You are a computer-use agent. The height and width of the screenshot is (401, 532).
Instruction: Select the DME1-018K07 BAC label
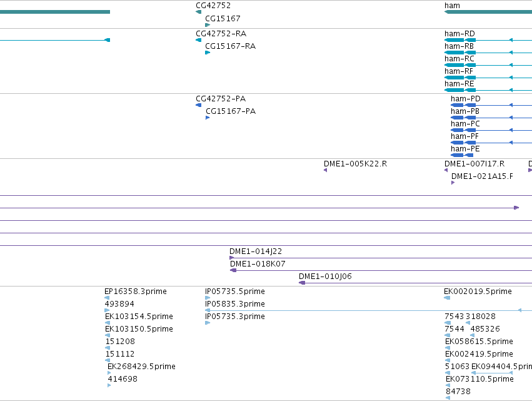click(x=258, y=264)
